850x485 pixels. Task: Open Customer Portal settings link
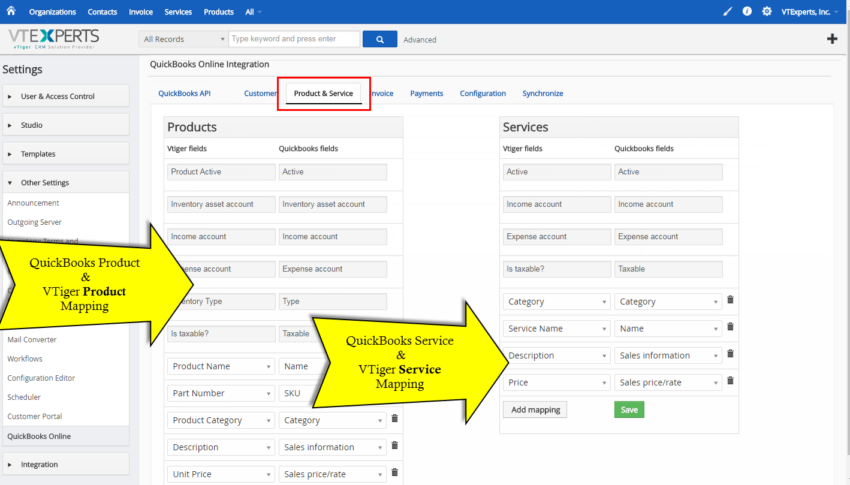(x=35, y=416)
